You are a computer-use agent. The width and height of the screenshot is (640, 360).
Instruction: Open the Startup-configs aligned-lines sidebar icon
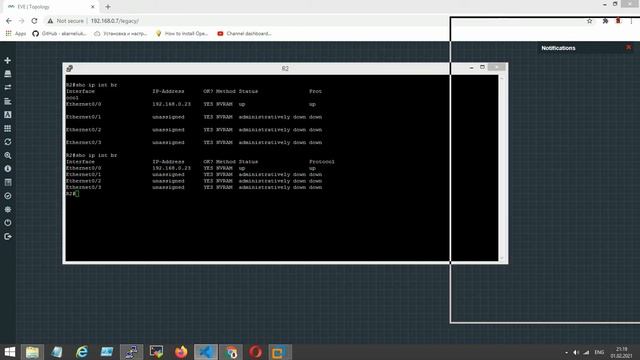[x=8, y=101]
